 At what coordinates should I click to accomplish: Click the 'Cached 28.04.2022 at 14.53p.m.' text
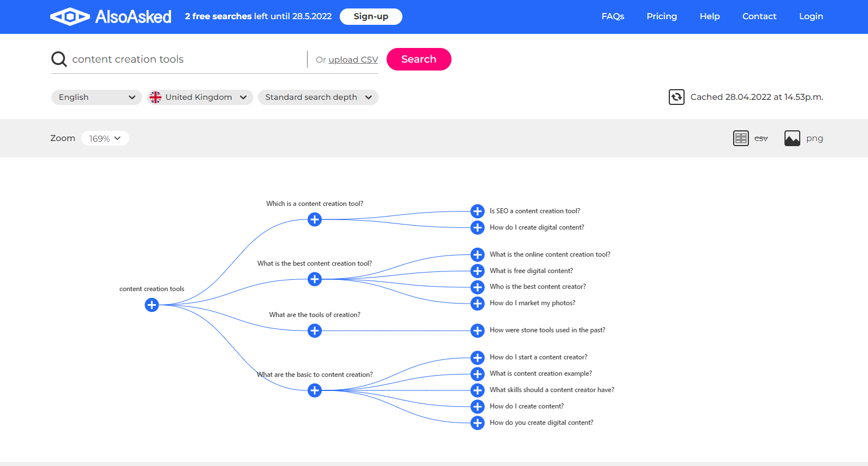click(x=757, y=97)
